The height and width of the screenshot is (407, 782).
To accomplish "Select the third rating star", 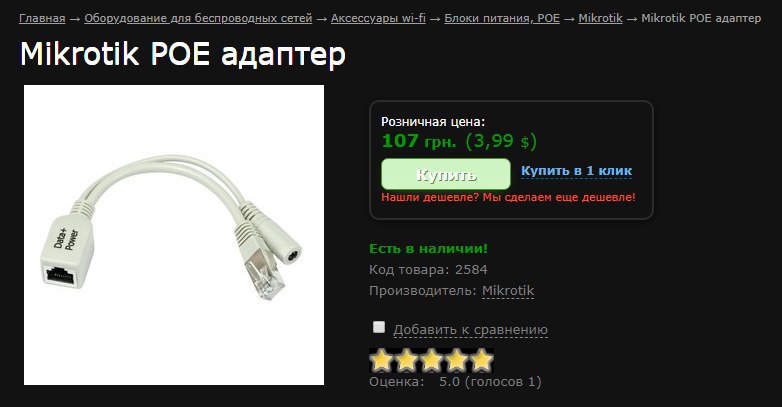I will pos(431,361).
